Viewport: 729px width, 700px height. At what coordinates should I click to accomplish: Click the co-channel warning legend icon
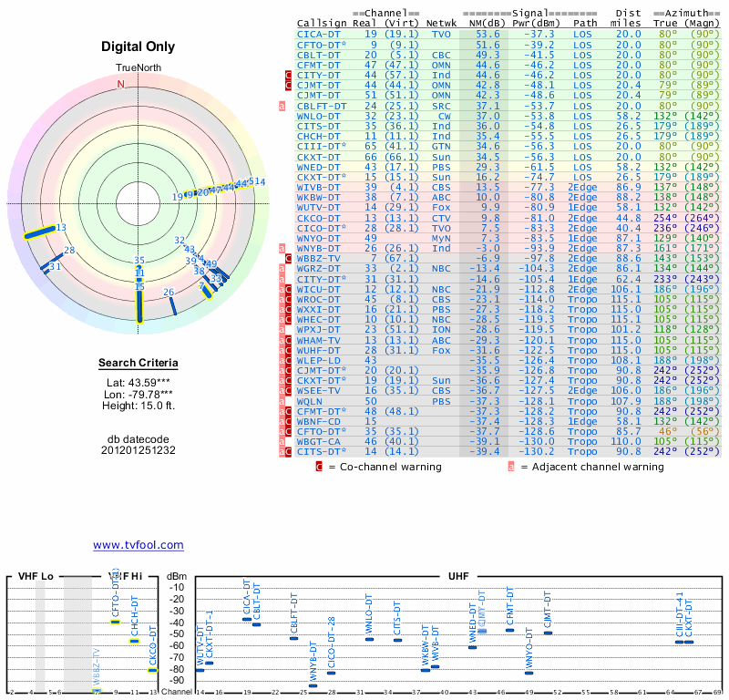tap(319, 467)
